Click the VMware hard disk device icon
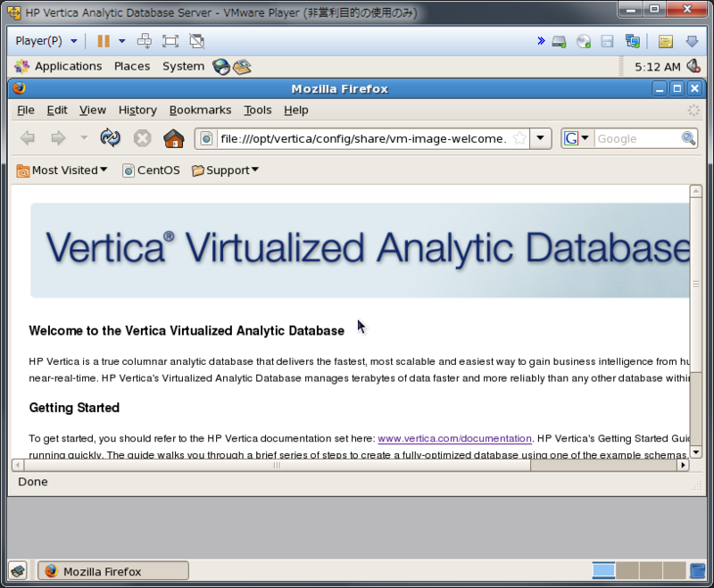Screen dimensions: 714x588 click(x=559, y=42)
